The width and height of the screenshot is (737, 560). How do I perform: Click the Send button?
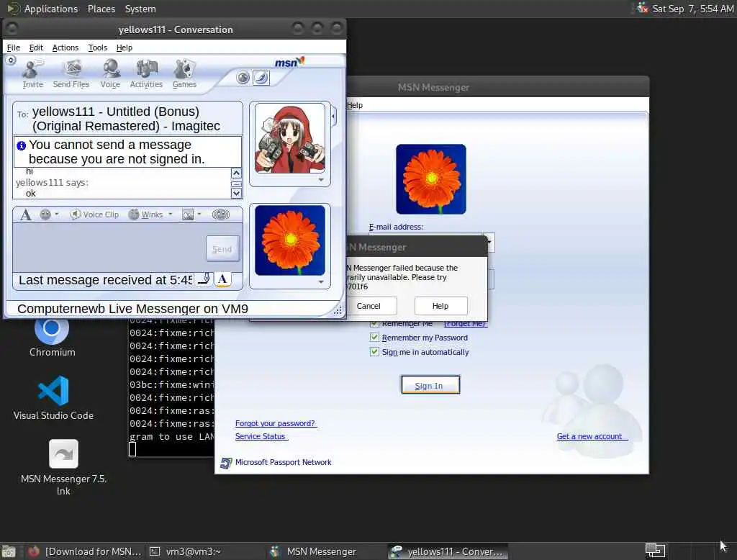tap(222, 249)
